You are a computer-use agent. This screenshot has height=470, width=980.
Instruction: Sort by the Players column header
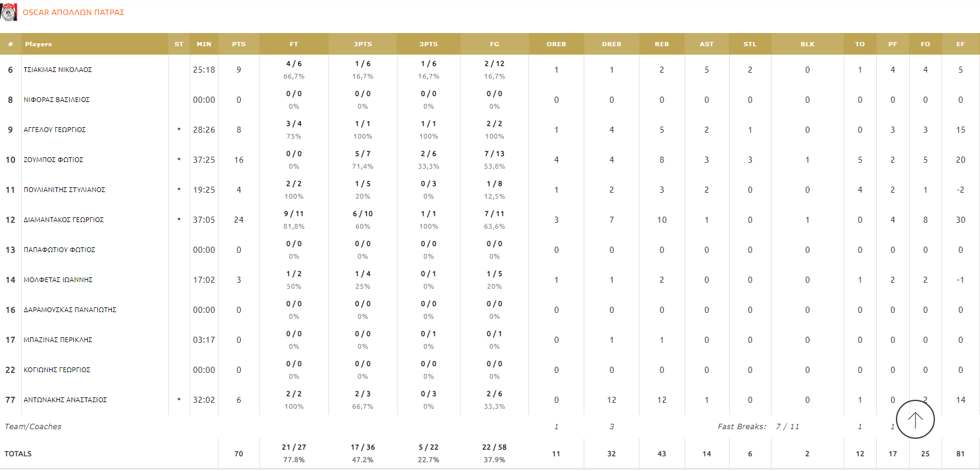[x=38, y=44]
